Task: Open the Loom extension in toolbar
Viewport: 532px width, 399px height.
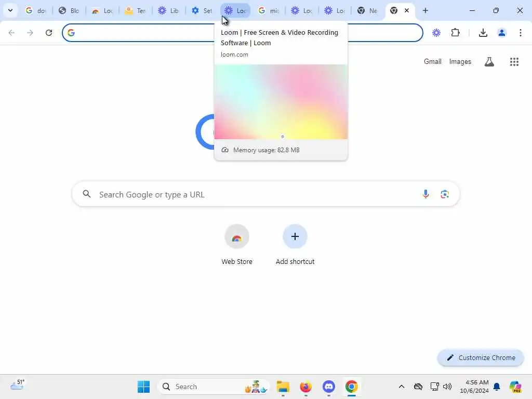Action: (436, 33)
